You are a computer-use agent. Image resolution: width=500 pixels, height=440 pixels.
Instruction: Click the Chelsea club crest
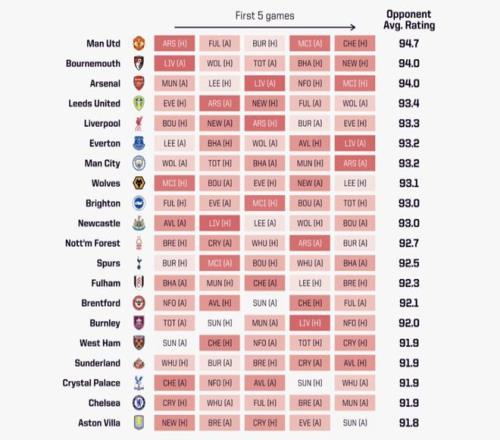point(139,403)
